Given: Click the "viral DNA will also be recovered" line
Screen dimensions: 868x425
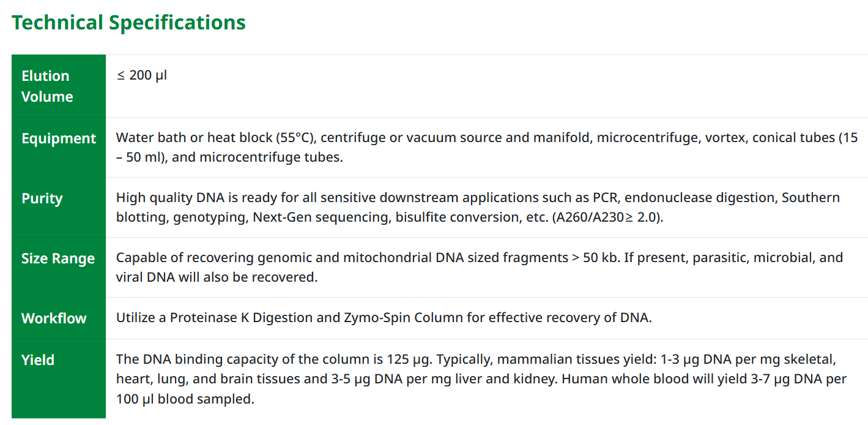Looking at the screenshot, I should [x=217, y=277].
